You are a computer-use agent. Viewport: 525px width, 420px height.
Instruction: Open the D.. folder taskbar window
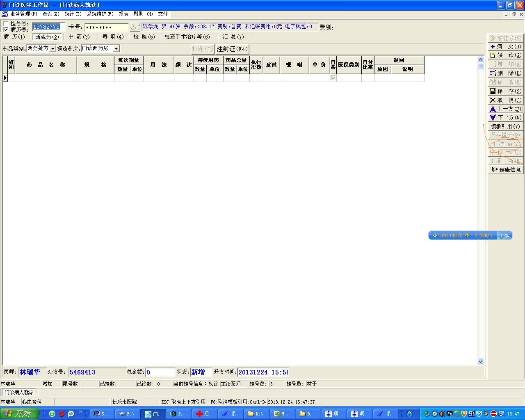(308, 414)
